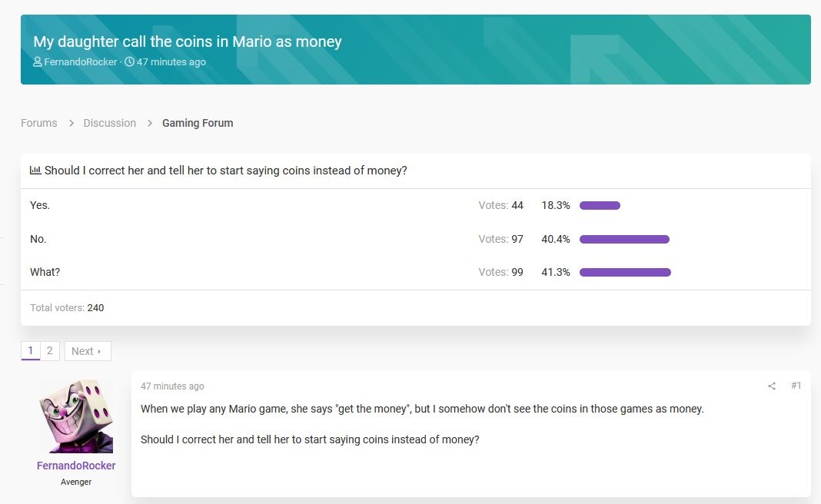821x504 pixels.
Task: Click the poll chart icon beside the question
Action: coord(35,171)
